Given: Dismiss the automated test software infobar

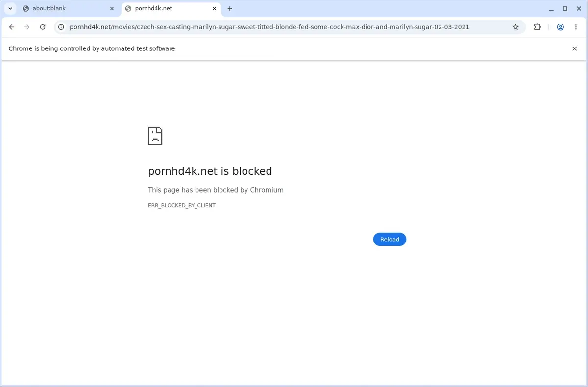Looking at the screenshot, I should pyautogui.click(x=575, y=48).
